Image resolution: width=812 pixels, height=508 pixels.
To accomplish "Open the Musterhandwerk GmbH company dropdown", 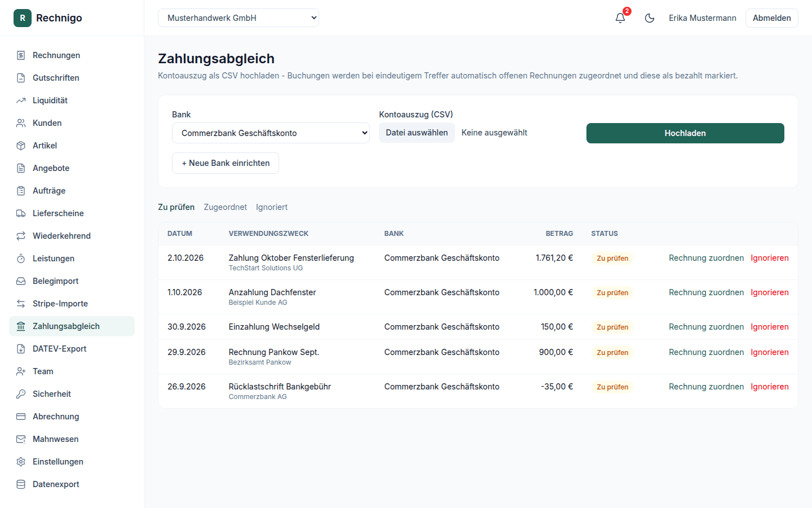I will coord(239,18).
